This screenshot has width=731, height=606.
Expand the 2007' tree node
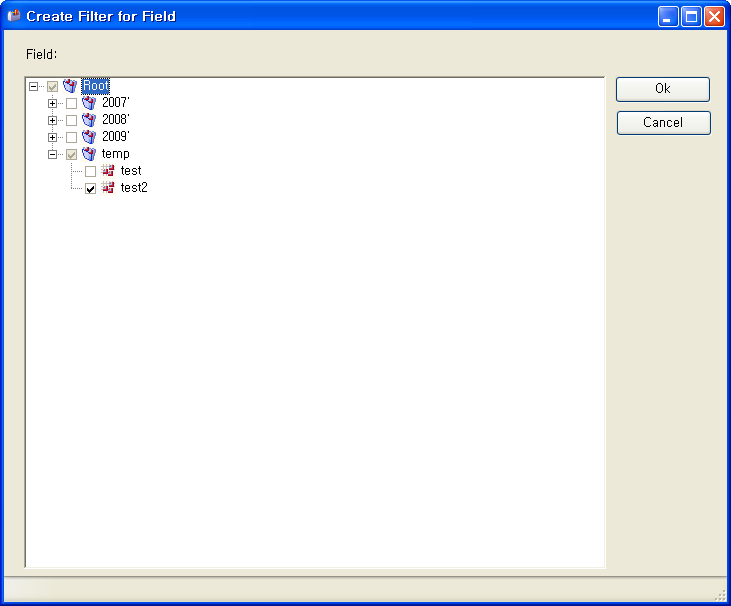[x=52, y=103]
